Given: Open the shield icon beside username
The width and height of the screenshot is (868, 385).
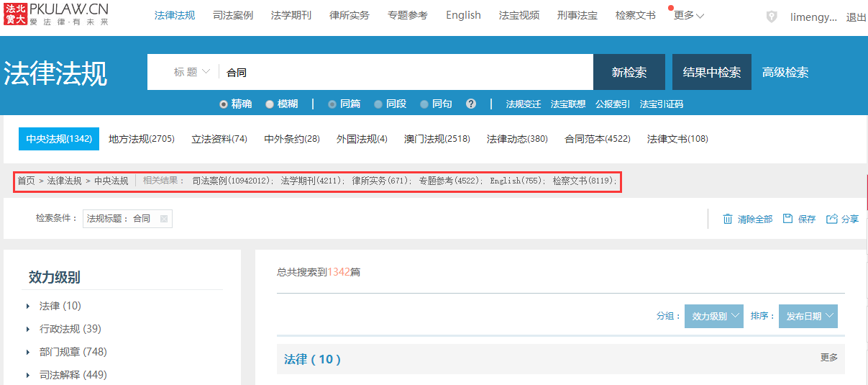Looking at the screenshot, I should pos(772,17).
